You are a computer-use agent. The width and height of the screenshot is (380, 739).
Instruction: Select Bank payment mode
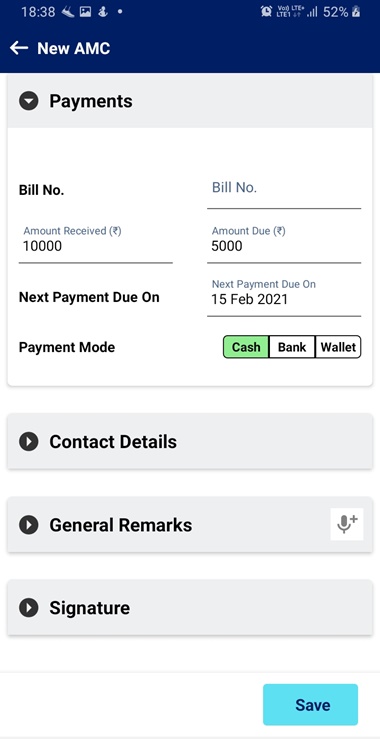point(292,347)
